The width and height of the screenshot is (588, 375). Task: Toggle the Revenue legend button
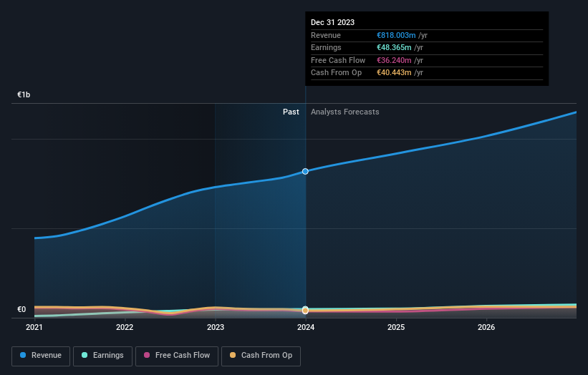click(x=41, y=356)
